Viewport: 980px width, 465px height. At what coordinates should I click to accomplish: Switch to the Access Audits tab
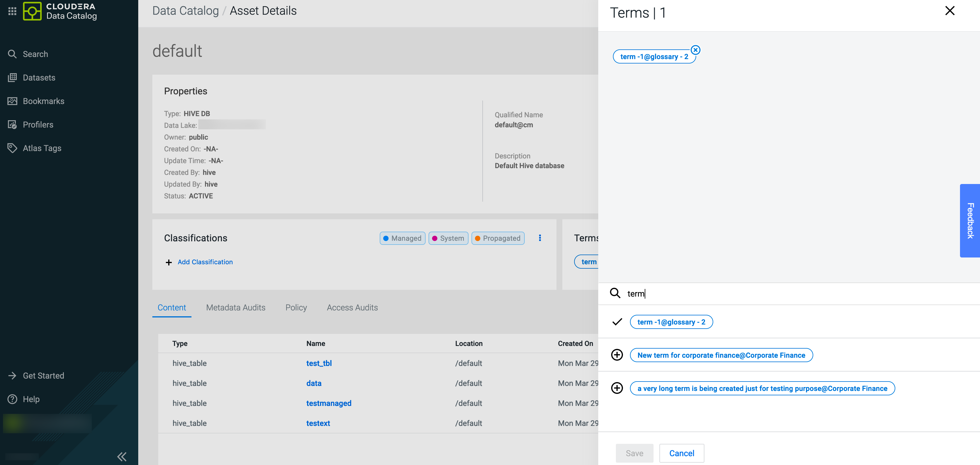point(352,307)
